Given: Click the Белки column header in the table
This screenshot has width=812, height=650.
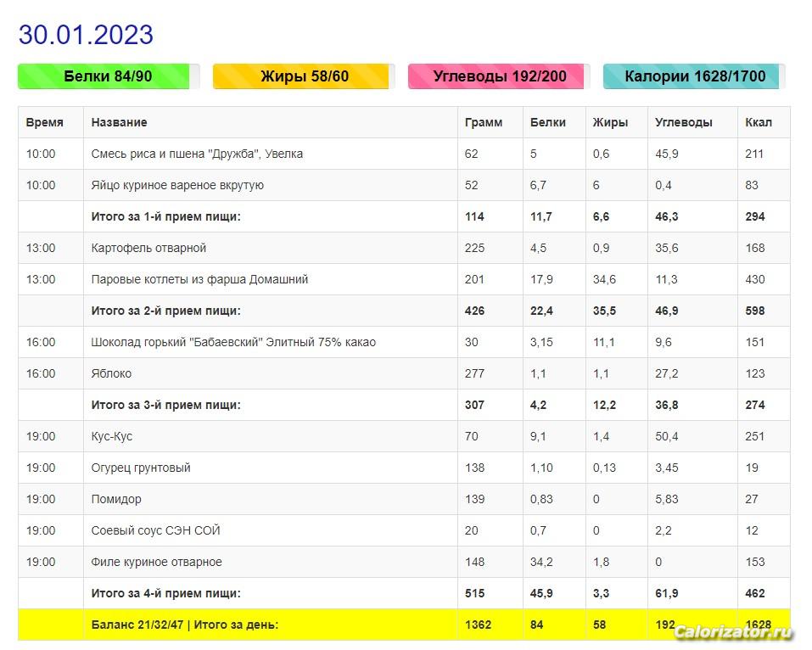Looking at the screenshot, I should pyautogui.click(x=548, y=122).
